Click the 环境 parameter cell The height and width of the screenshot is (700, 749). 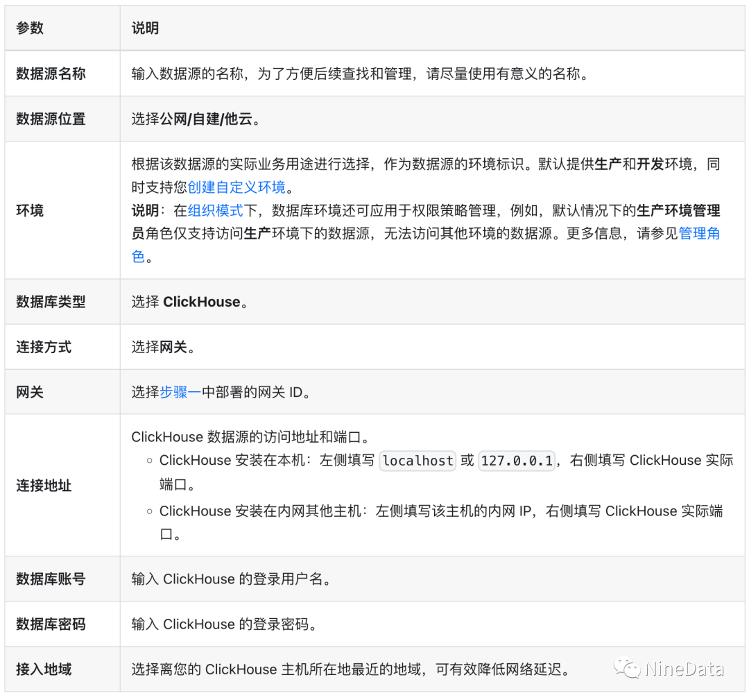point(62,210)
